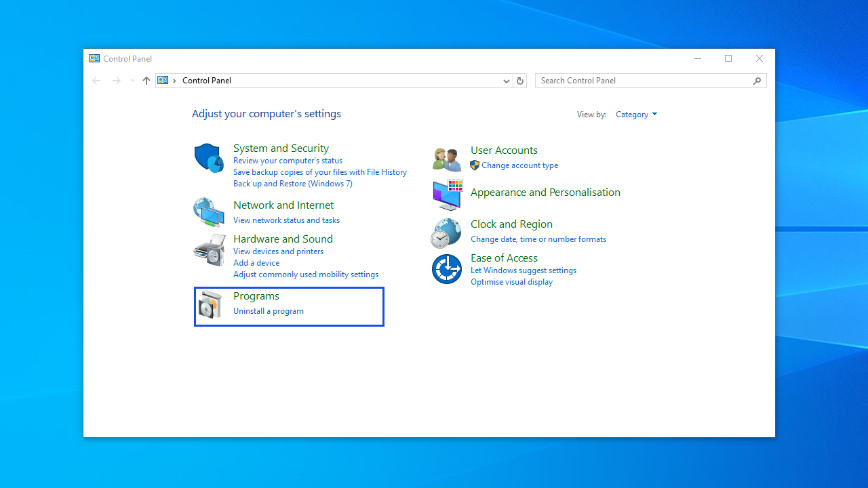Image resolution: width=868 pixels, height=488 pixels.
Task: Open Ease of Access heading
Action: click(504, 258)
